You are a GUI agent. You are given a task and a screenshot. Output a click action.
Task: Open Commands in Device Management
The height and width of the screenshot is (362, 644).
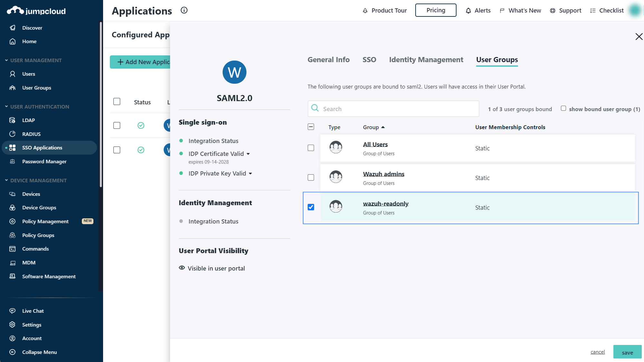35,249
